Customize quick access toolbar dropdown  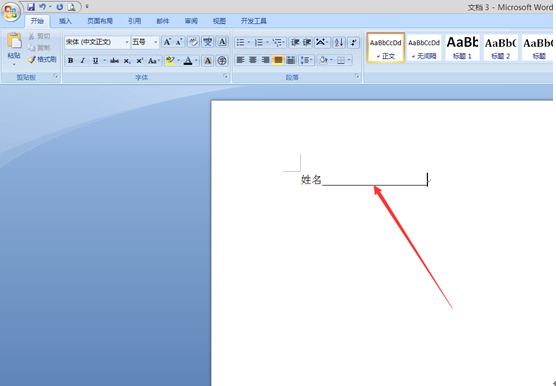coord(87,7)
